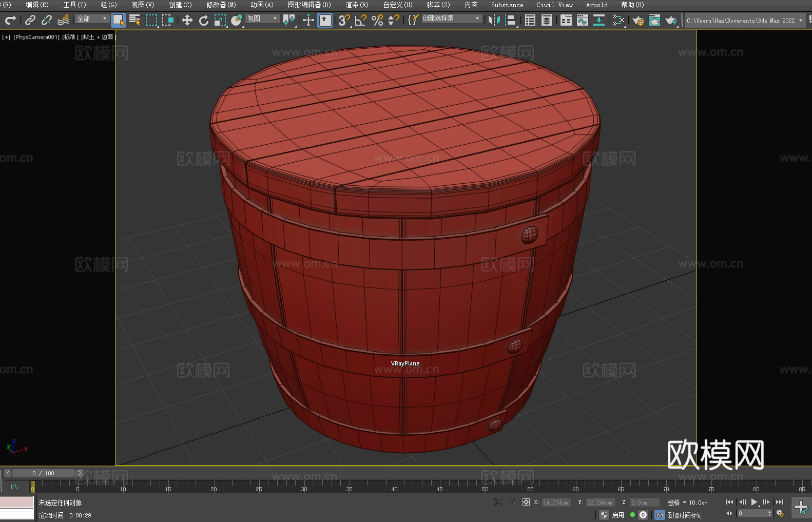Click the Use Pivot Point Center icon
Viewport: 812px width, 522px height.
pos(289,20)
